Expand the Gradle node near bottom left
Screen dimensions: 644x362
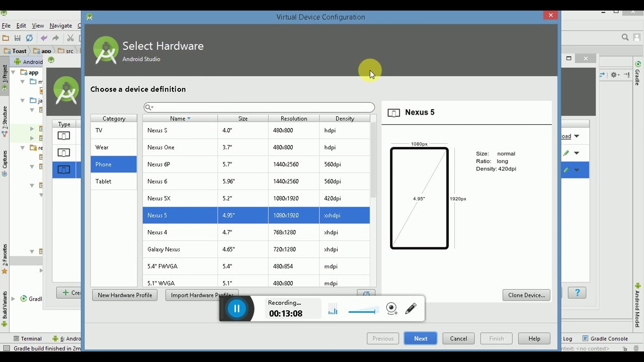pyautogui.click(x=14, y=299)
